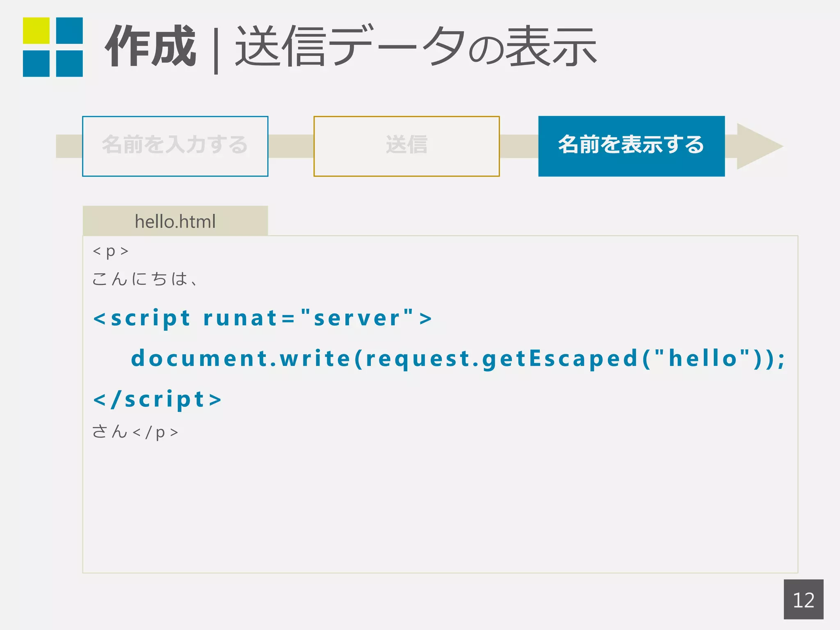840x630 pixels.
Task: Click the 送信 step box
Action: pos(406,146)
